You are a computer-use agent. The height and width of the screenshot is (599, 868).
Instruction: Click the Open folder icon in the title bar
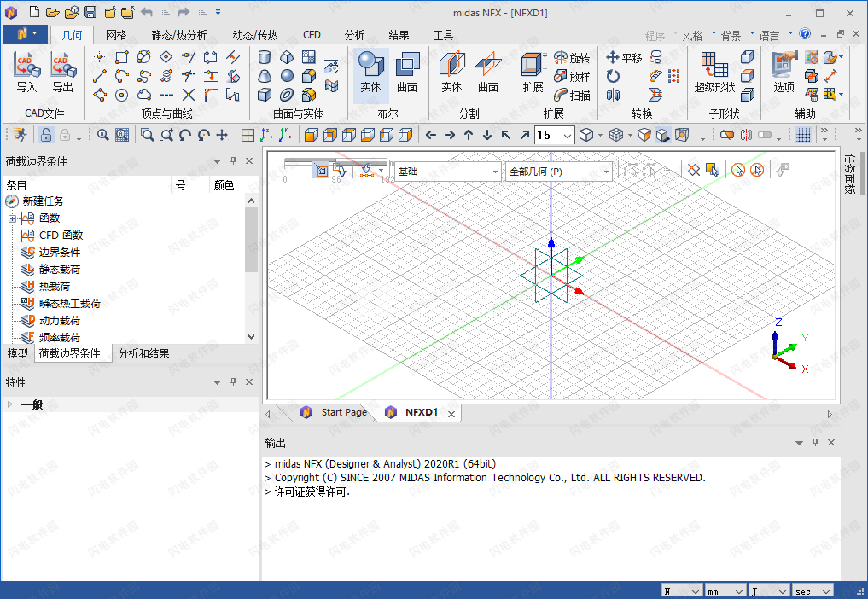point(53,12)
